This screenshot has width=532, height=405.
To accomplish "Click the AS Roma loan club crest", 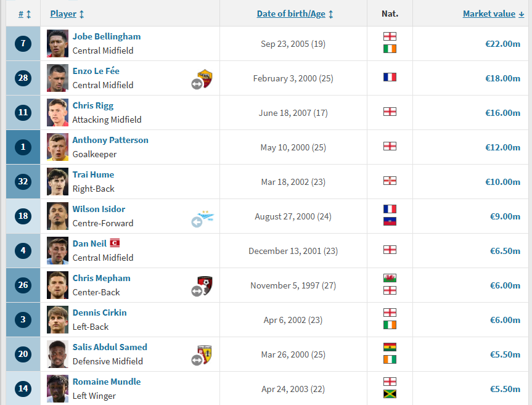I will coord(205,78).
